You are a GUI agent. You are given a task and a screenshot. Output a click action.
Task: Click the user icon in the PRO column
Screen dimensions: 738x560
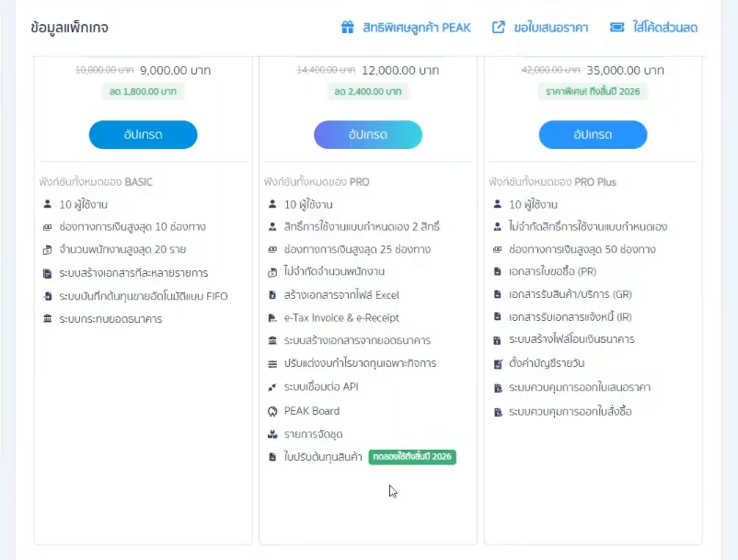(x=272, y=204)
